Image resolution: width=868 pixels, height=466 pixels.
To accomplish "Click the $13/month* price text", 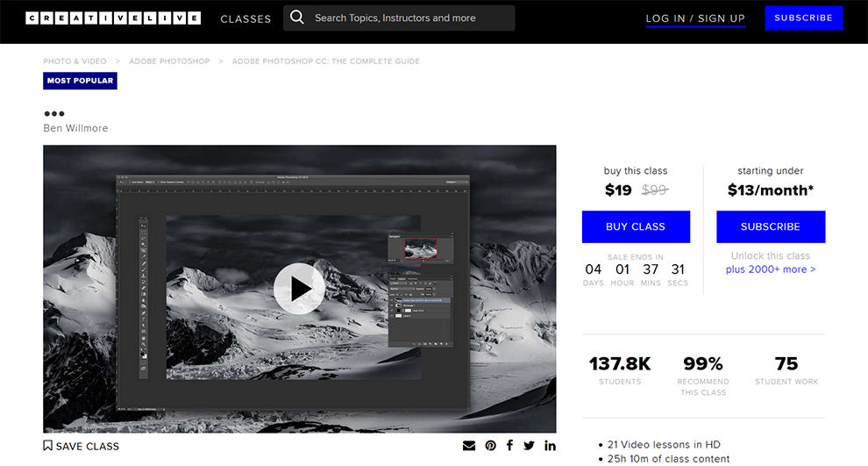I will pos(771,190).
